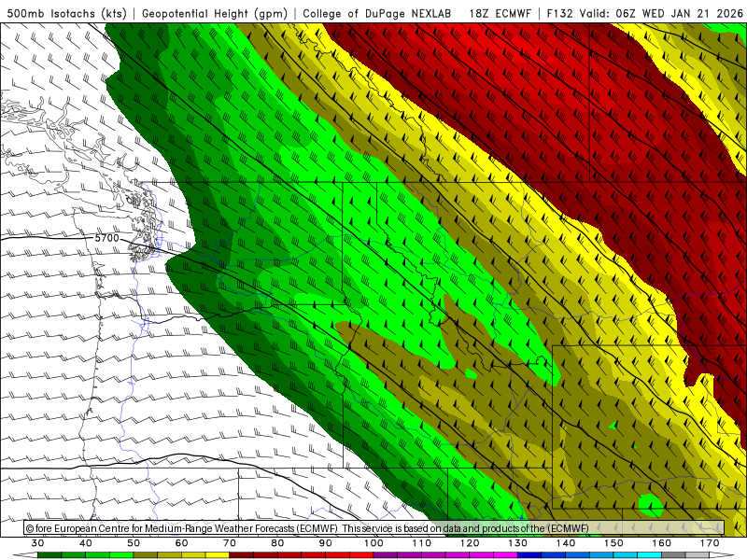Click the 110 label on the color scale
The image size is (747, 560).
[x=422, y=543]
